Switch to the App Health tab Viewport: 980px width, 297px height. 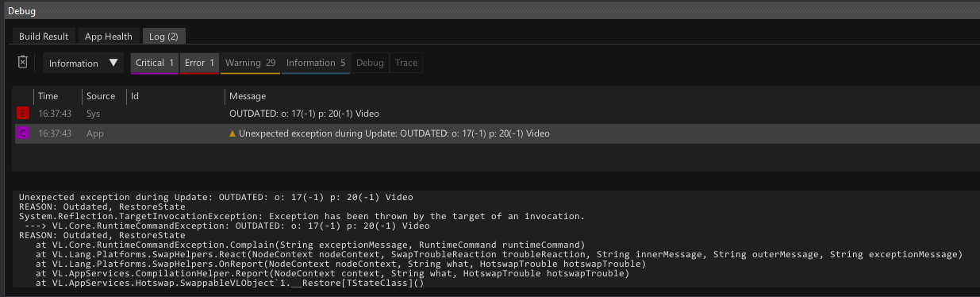109,37
